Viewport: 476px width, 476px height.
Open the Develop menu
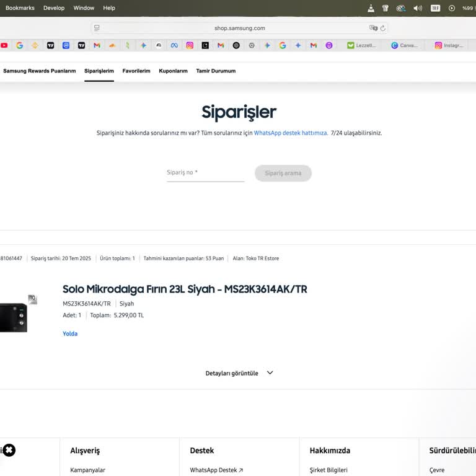coord(54,8)
